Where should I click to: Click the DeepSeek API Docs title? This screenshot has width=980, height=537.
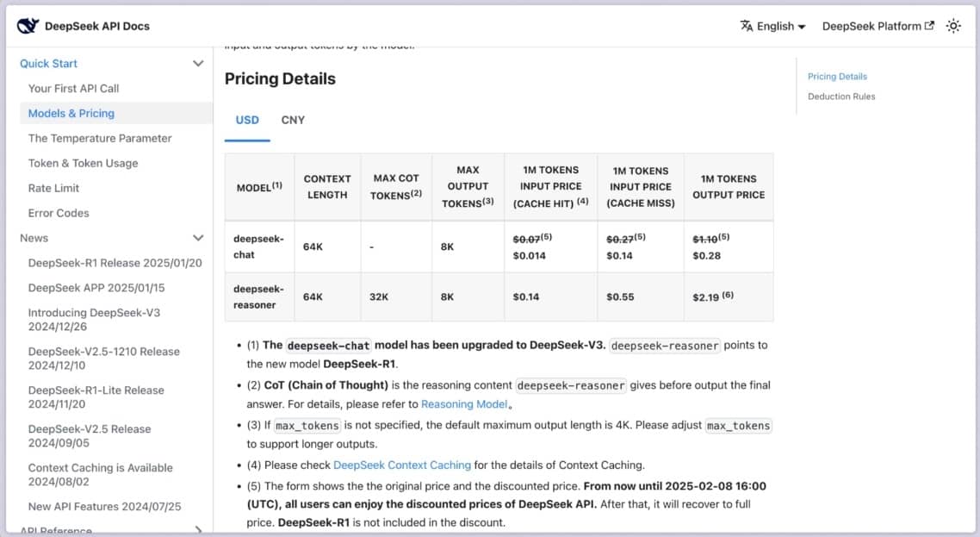[96, 26]
